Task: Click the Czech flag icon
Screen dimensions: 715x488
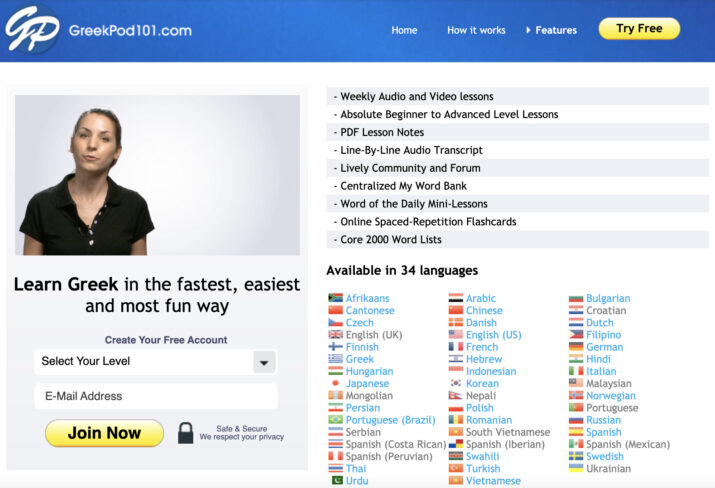Action: tap(336, 322)
